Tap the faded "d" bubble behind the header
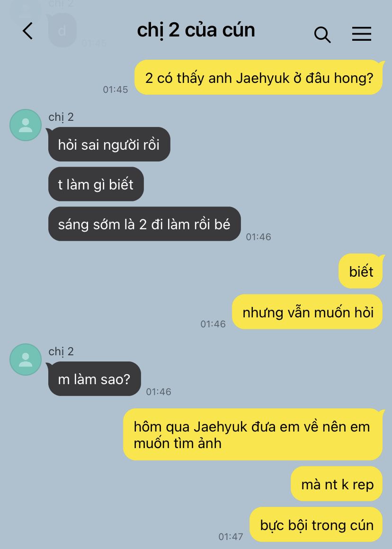Viewport: 392px width, 549px height. (62, 31)
